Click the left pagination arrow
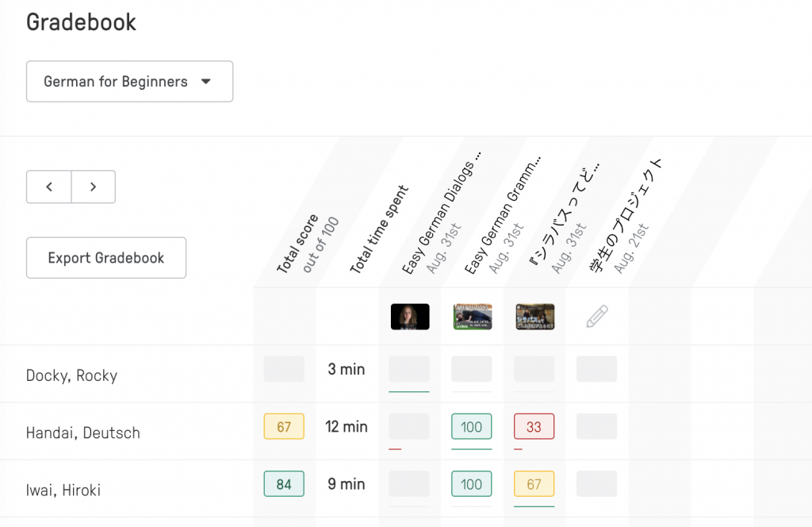 point(48,187)
